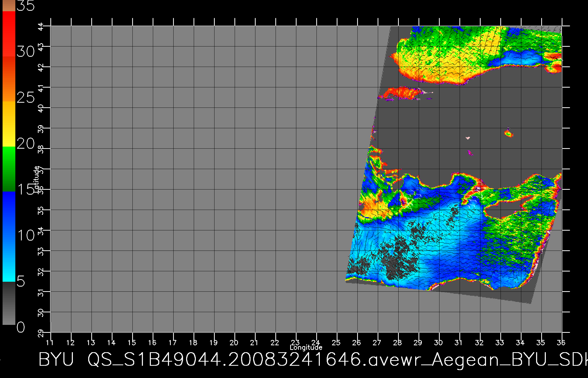Pick the blue segment of the color scale
The image size is (588, 378).
(x=9, y=237)
